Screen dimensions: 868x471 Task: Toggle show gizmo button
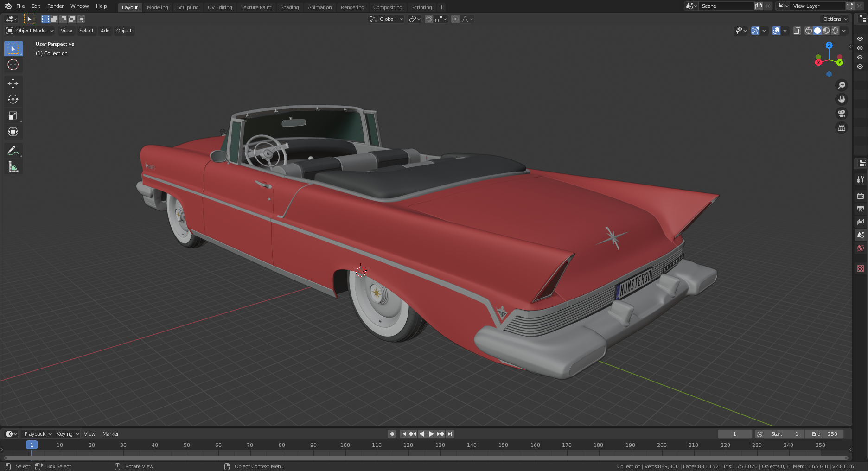click(755, 31)
